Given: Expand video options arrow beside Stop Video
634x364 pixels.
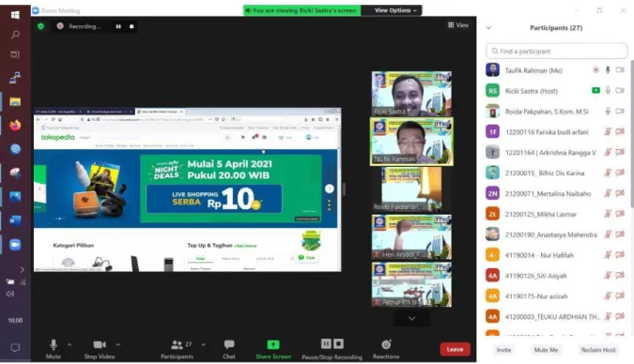Looking at the screenshot, I should point(118,344).
